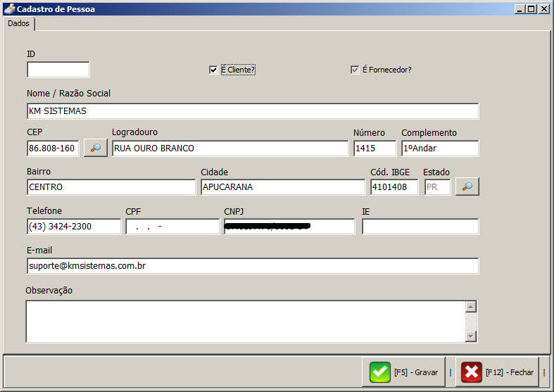Click the CNPJ label
554x392 pixels.
click(x=234, y=212)
